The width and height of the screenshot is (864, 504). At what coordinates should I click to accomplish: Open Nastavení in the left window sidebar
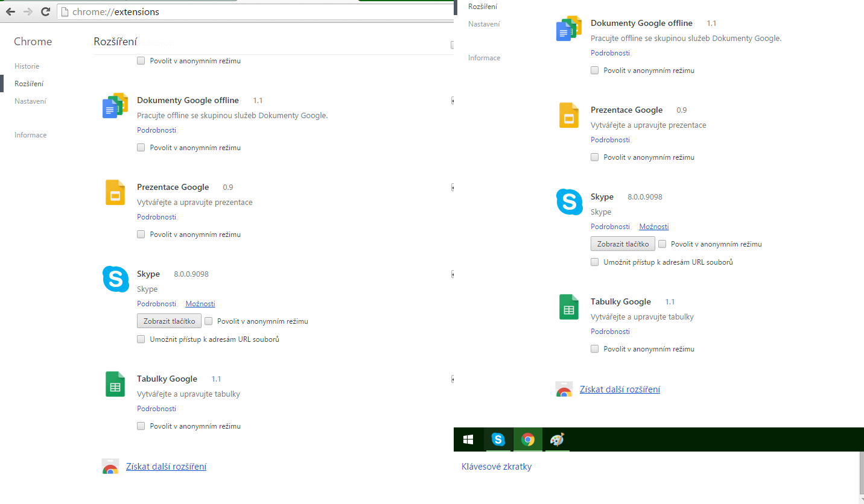pos(30,101)
